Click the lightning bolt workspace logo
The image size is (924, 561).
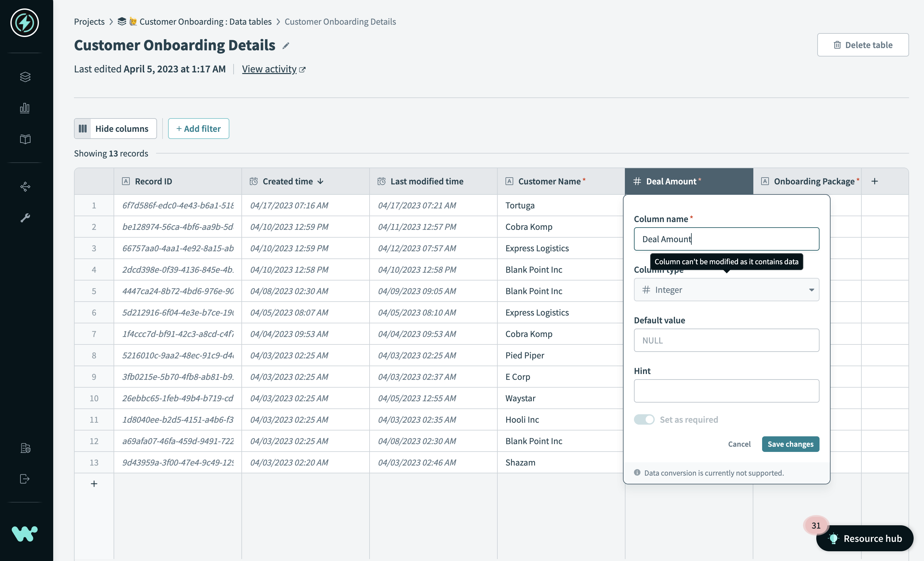[25, 23]
